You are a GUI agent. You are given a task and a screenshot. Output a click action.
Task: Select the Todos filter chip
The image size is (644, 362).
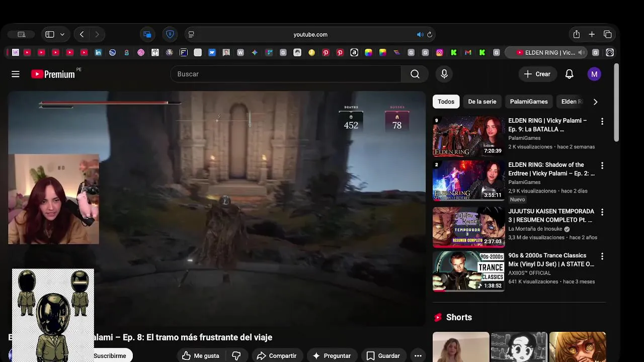446,102
